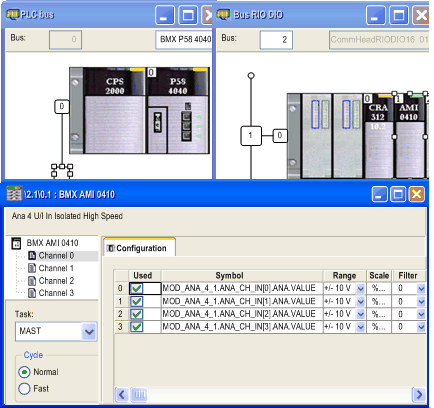Select the CRA 312 adapter module

378,135
